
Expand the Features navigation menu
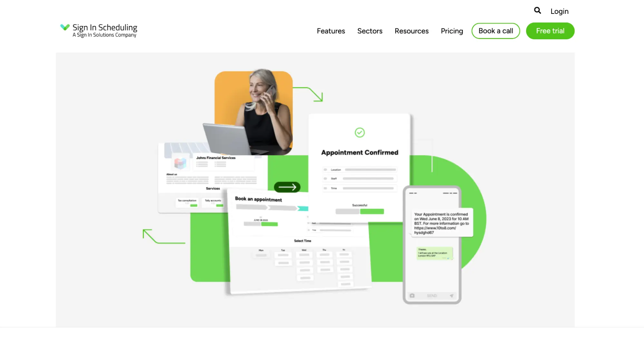pyautogui.click(x=331, y=31)
